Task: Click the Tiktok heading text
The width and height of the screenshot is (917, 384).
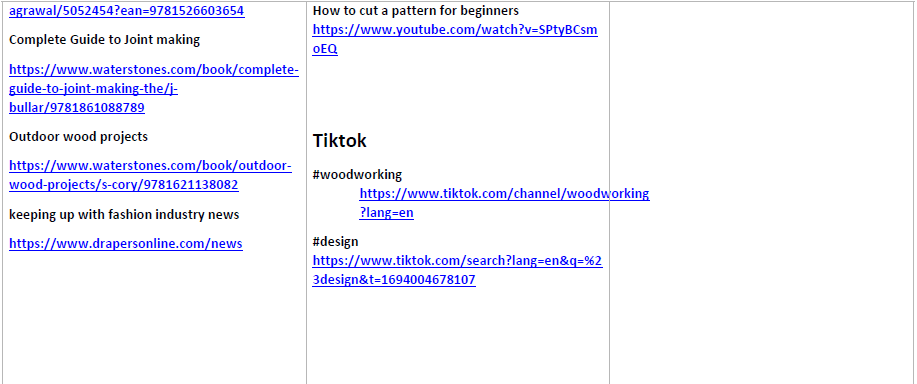Action: pyautogui.click(x=340, y=141)
